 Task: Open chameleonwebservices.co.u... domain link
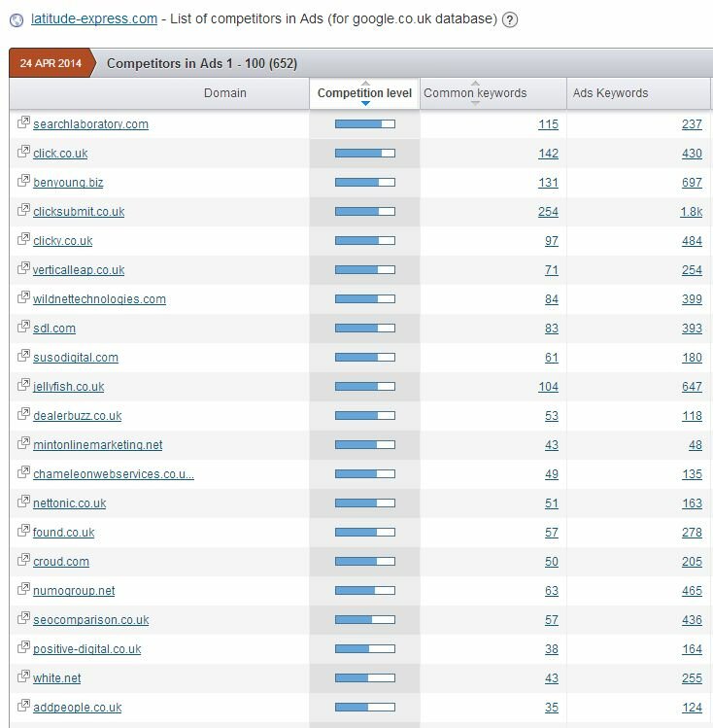pyautogui.click(x=114, y=474)
